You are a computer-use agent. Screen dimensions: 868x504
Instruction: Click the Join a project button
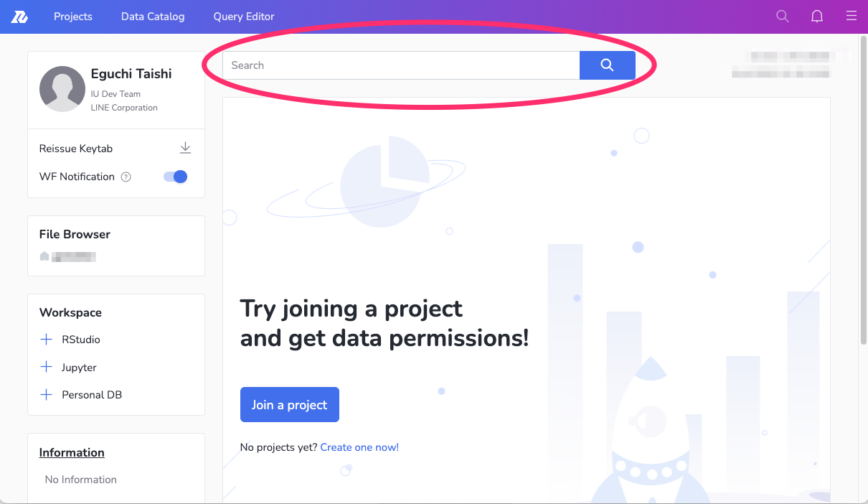tap(289, 405)
